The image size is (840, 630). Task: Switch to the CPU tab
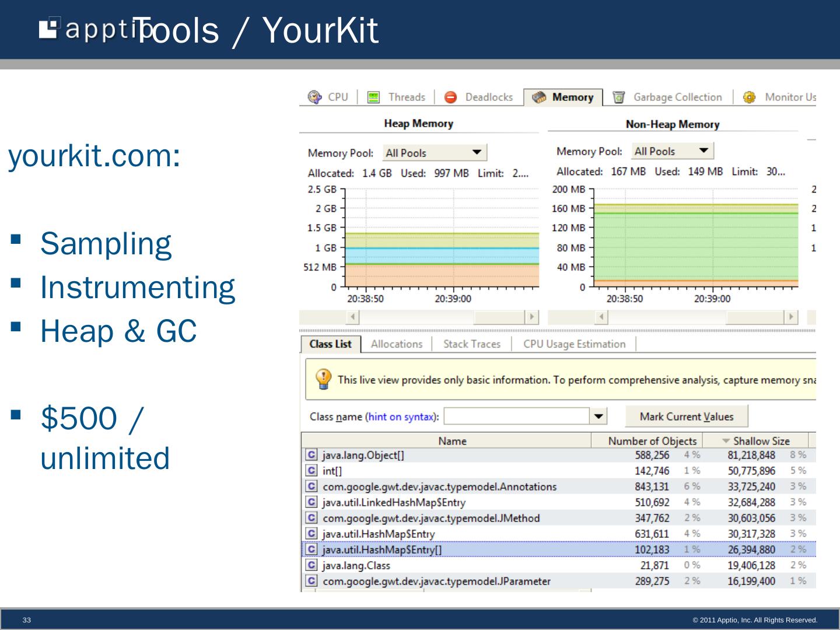tap(328, 97)
